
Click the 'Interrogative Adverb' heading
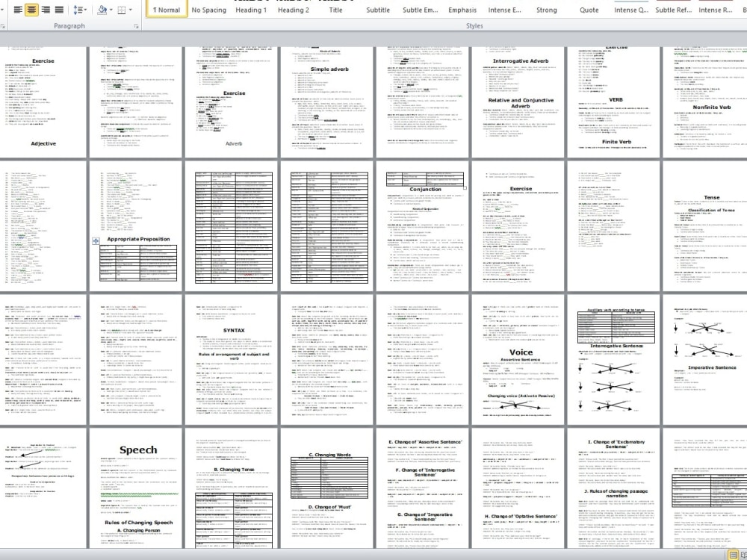tap(520, 61)
